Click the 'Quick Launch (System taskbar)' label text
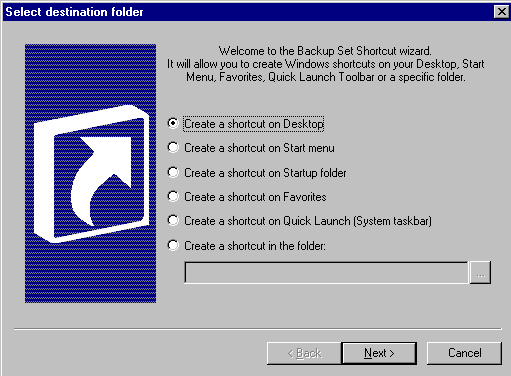The height and width of the screenshot is (376, 511). point(357,221)
